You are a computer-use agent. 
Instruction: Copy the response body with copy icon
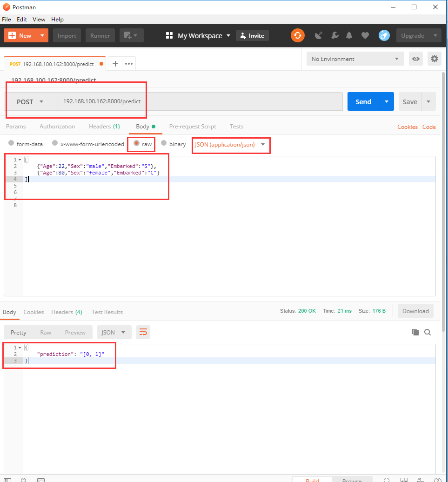click(415, 332)
